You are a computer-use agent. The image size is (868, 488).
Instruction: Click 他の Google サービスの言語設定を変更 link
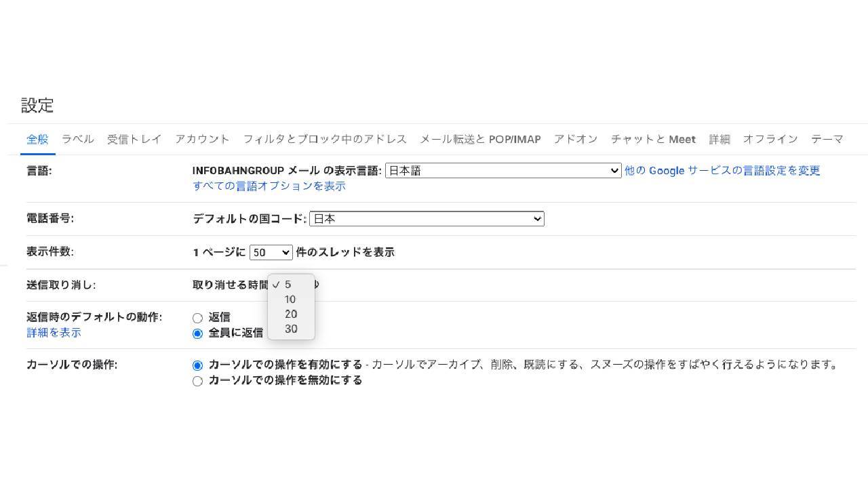722,171
